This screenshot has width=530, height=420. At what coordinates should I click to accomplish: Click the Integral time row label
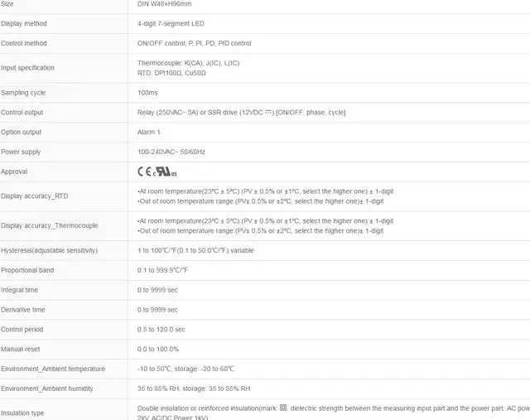click(20, 290)
